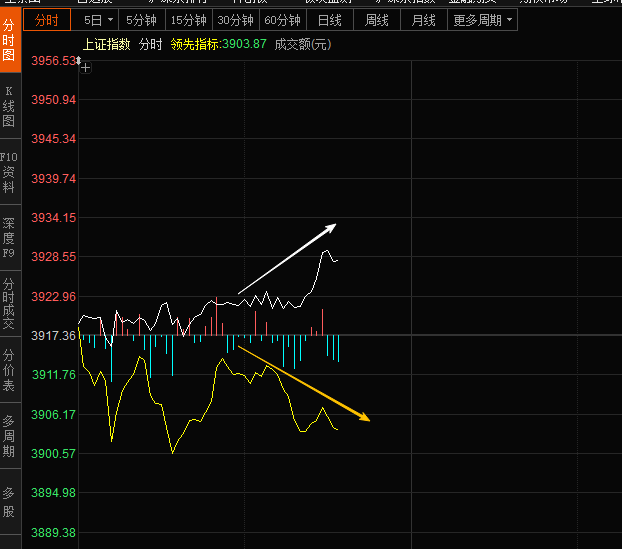The image size is (622, 549).
Task: Select the 60分钟 period tab
Action: click(283, 20)
